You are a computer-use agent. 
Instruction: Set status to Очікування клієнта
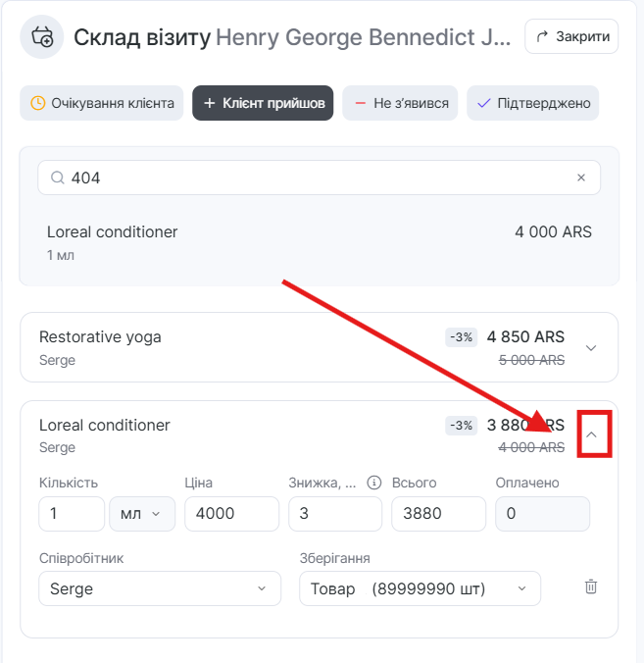[102, 103]
